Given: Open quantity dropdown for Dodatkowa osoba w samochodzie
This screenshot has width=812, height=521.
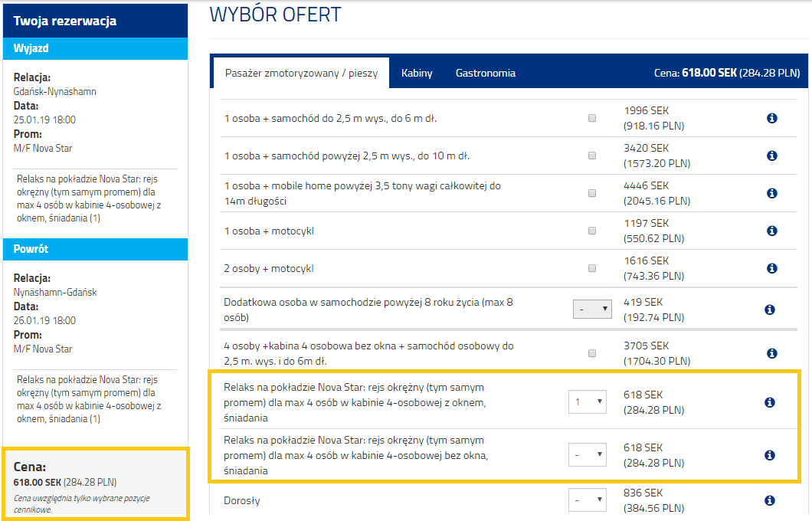Looking at the screenshot, I should 592,310.
